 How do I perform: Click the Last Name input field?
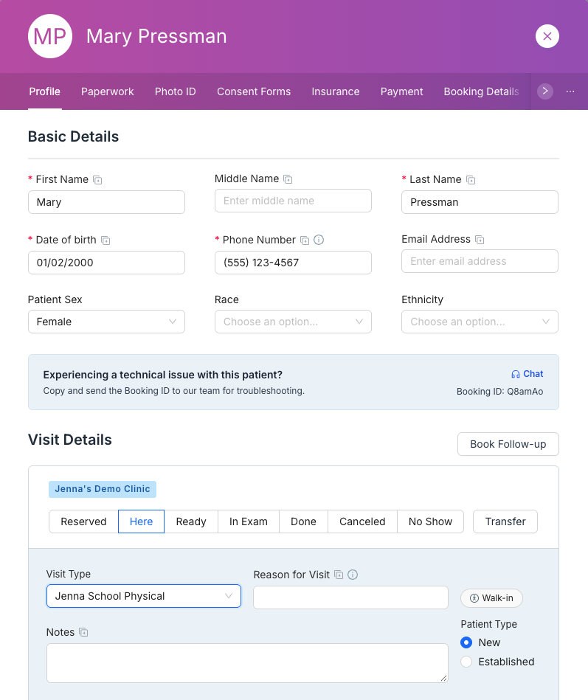[480, 202]
